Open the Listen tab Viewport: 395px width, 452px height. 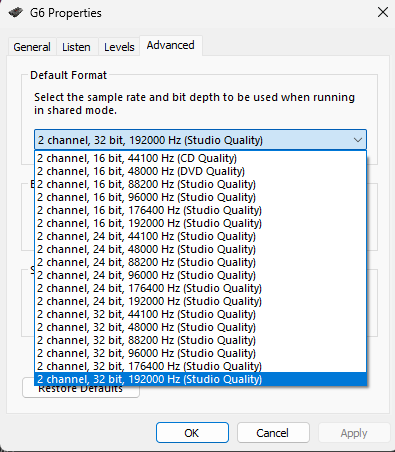click(76, 47)
